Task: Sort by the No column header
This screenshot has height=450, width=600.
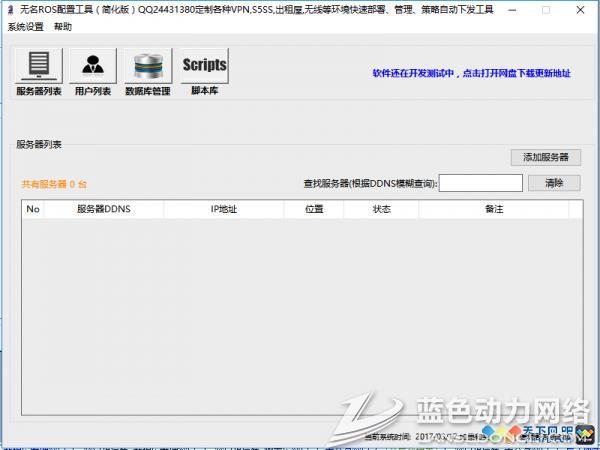Action: point(33,209)
